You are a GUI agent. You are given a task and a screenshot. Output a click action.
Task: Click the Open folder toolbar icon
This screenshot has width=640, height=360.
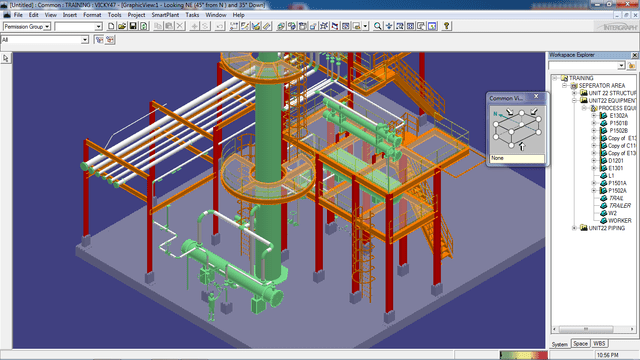[122, 26]
